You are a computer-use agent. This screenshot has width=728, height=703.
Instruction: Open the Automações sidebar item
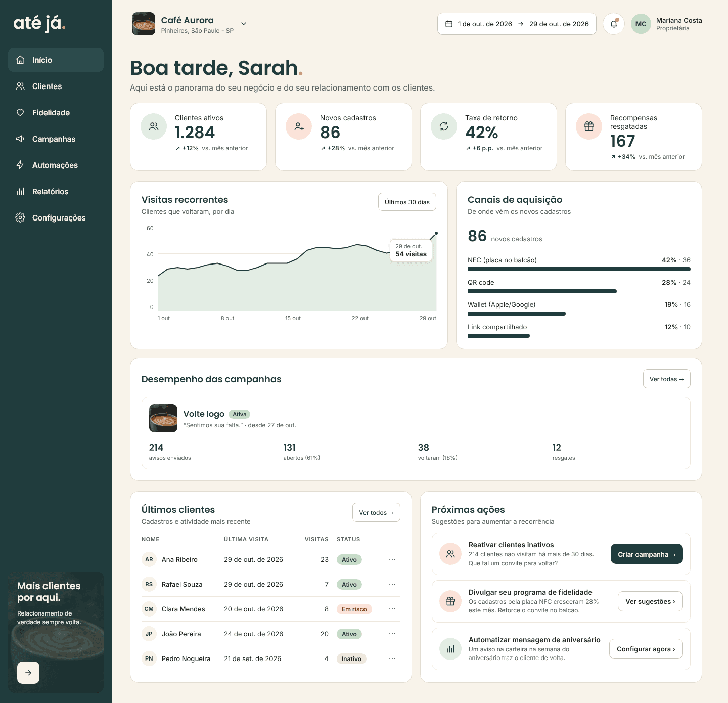[x=56, y=165]
